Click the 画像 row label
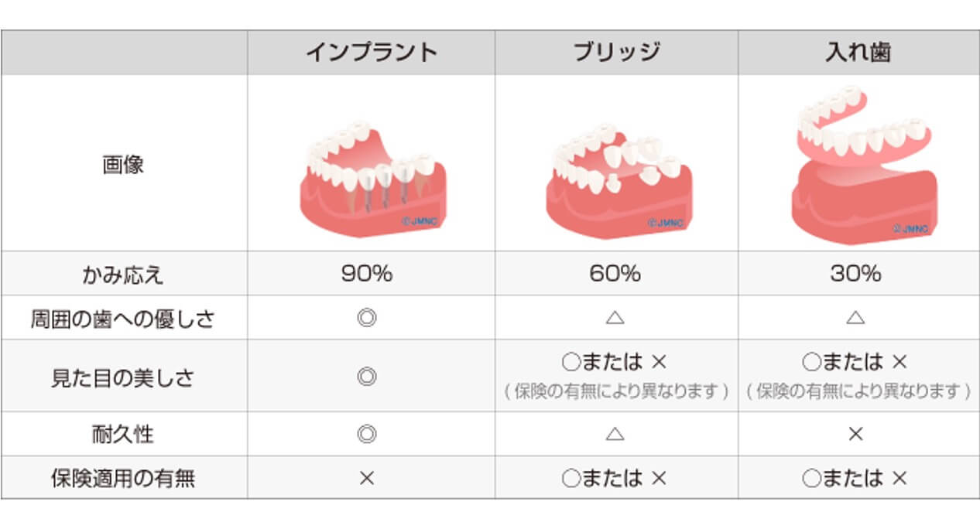 [x=123, y=165]
